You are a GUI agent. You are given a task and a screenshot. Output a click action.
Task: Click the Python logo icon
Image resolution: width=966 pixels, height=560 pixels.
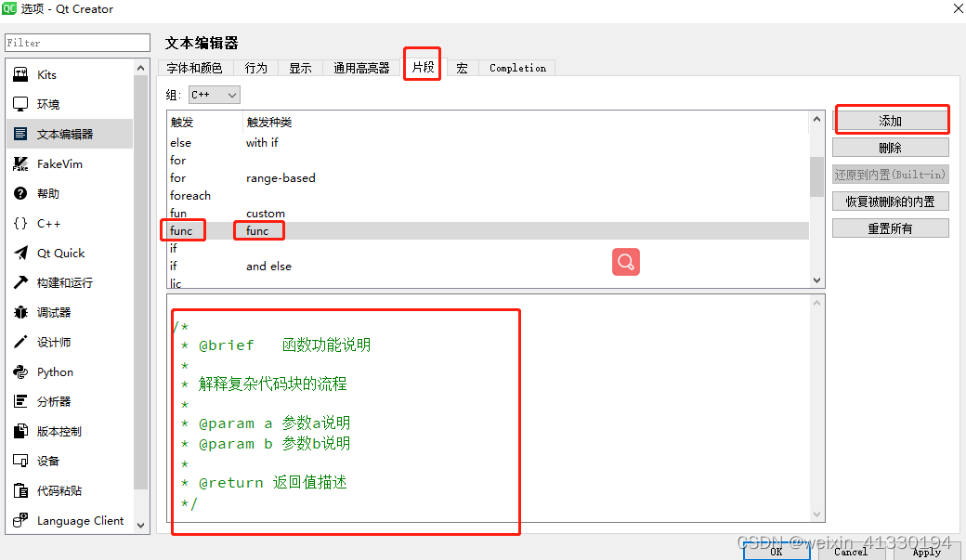[20, 371]
